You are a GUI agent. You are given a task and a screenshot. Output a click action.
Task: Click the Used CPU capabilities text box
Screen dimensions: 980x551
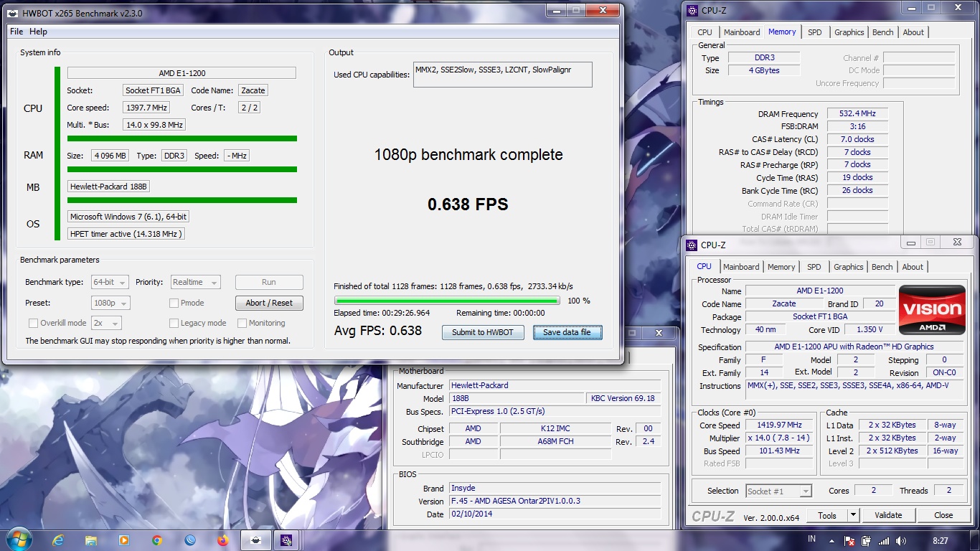pyautogui.click(x=502, y=75)
